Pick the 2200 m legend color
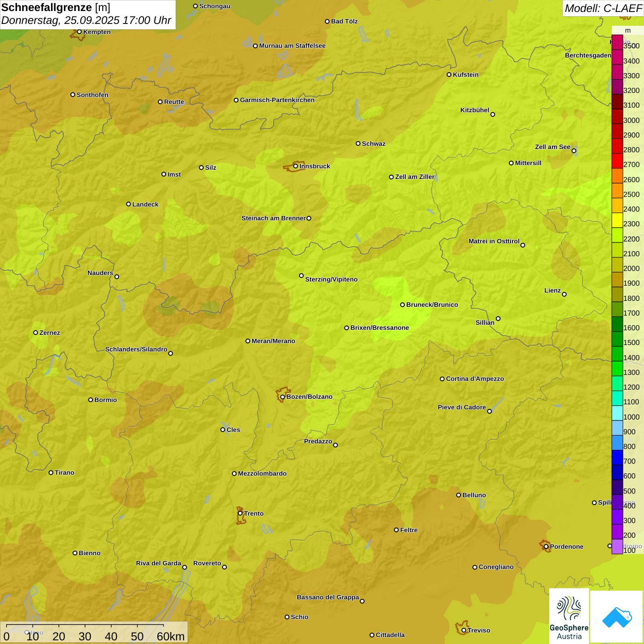The image size is (644, 644). coord(617,235)
